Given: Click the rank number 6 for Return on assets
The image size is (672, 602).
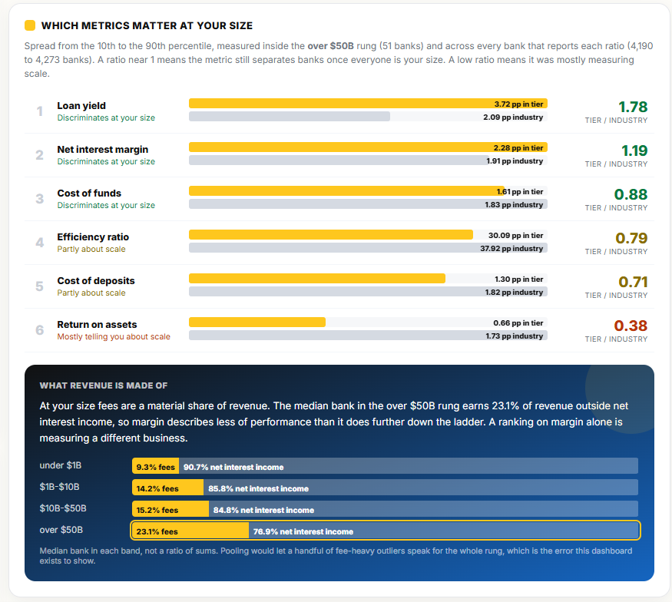Looking at the screenshot, I should (x=39, y=329).
